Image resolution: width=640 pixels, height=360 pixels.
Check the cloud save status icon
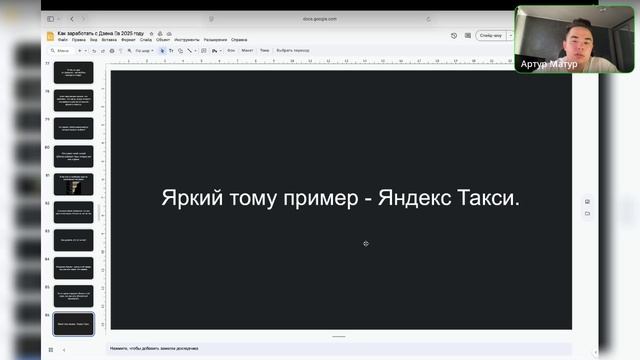click(169, 33)
